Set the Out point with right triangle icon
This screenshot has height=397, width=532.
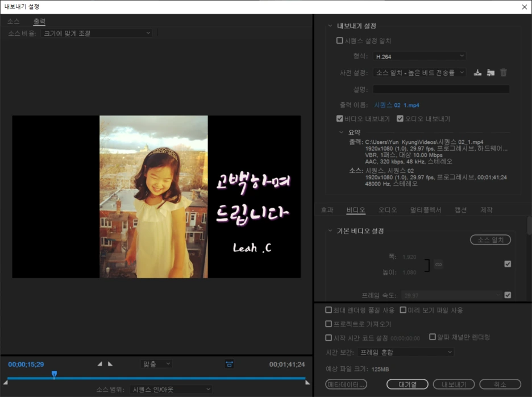[x=109, y=363]
